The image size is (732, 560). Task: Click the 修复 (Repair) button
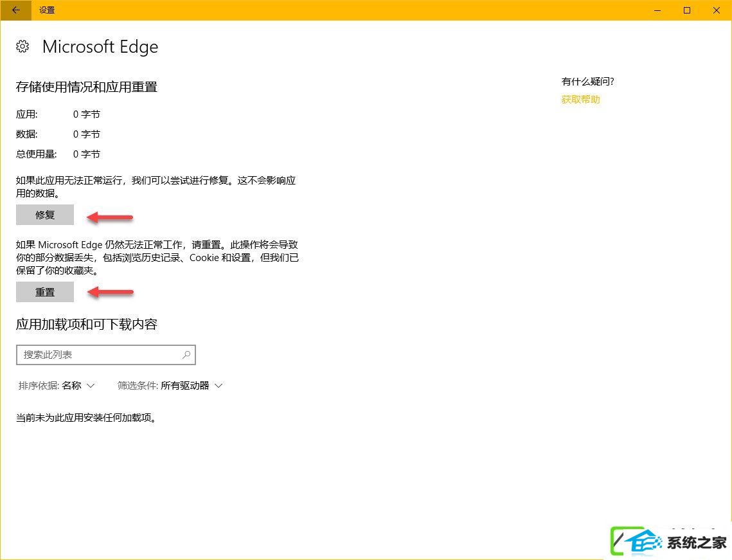pyautogui.click(x=45, y=215)
